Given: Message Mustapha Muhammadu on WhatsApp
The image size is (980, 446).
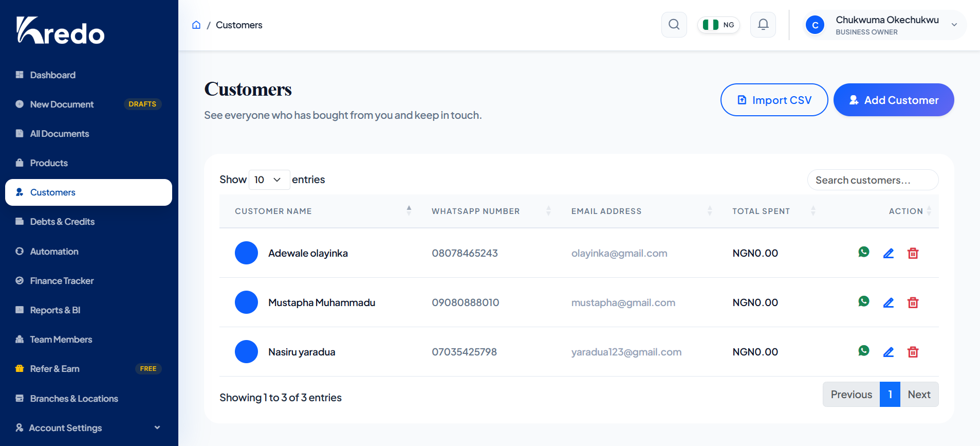Looking at the screenshot, I should 864,301.
